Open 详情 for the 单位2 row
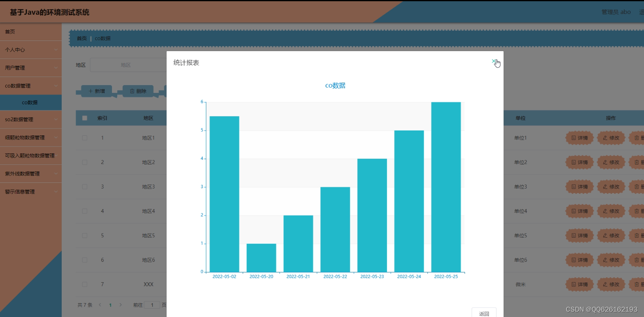644x317 pixels. pyautogui.click(x=579, y=162)
